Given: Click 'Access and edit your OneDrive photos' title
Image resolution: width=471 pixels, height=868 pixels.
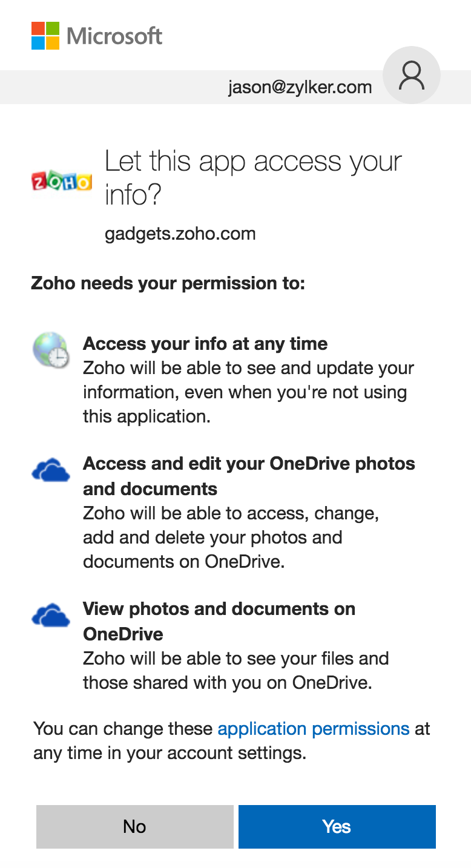Looking at the screenshot, I should 249,476.
